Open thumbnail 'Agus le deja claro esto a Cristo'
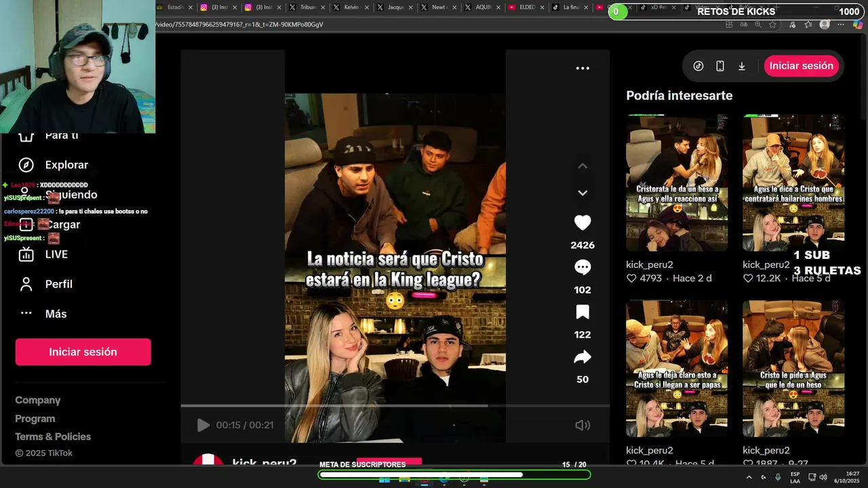This screenshot has height=488, width=868. click(x=677, y=369)
